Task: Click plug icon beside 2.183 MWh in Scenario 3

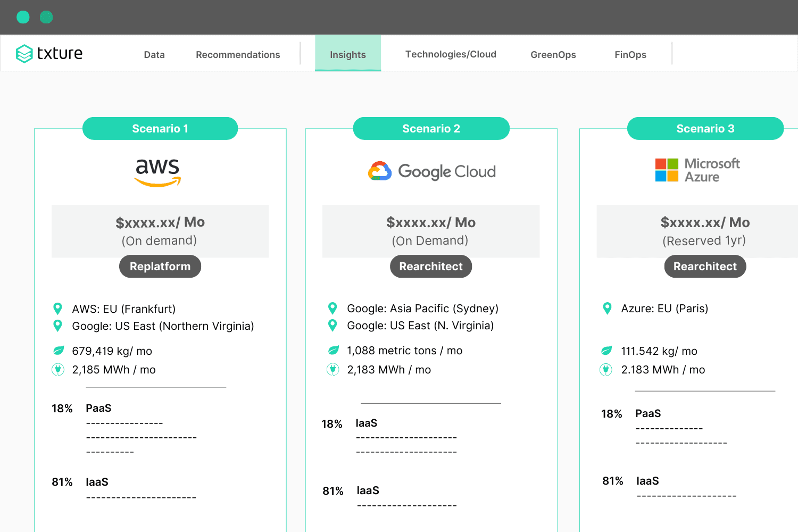Action: tap(606, 370)
